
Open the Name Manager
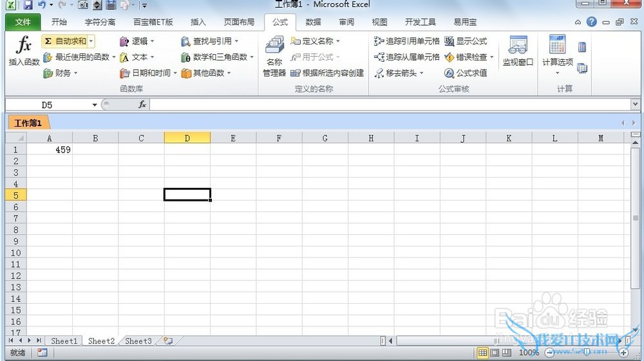(x=274, y=57)
